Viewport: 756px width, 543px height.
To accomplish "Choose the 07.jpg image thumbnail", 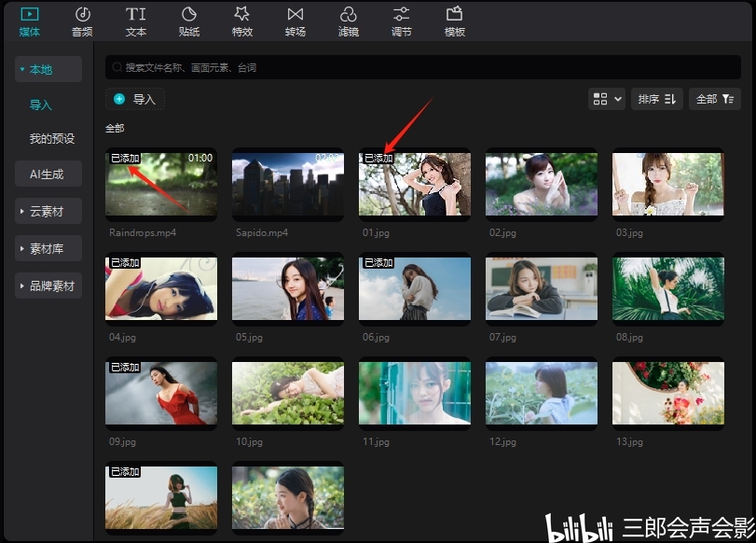I will pos(542,288).
